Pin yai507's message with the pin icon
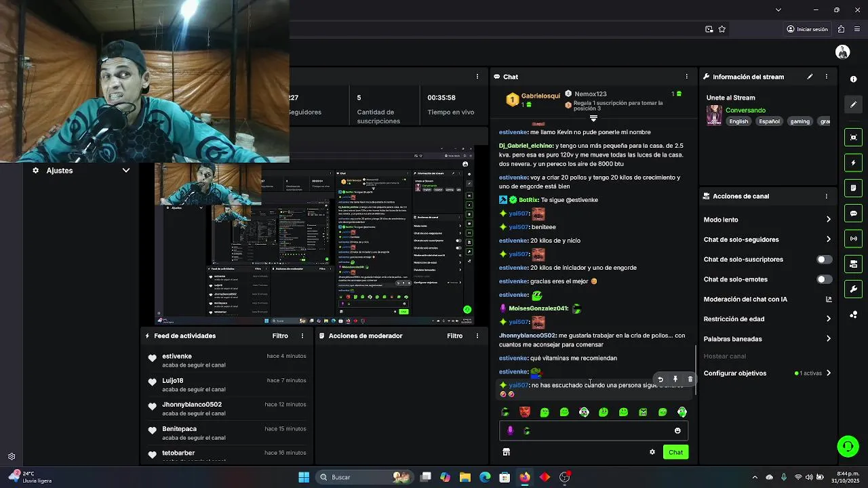This screenshot has width=868, height=488. coord(675,380)
